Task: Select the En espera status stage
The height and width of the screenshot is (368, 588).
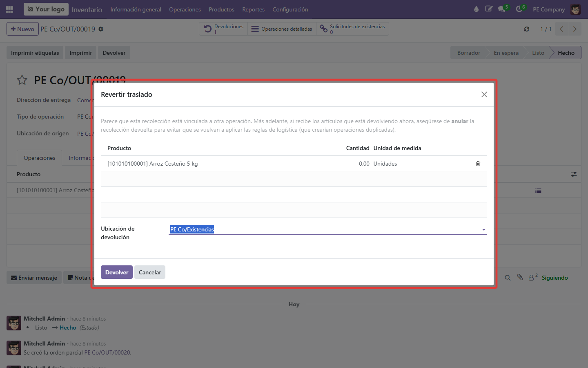Action: (506, 53)
